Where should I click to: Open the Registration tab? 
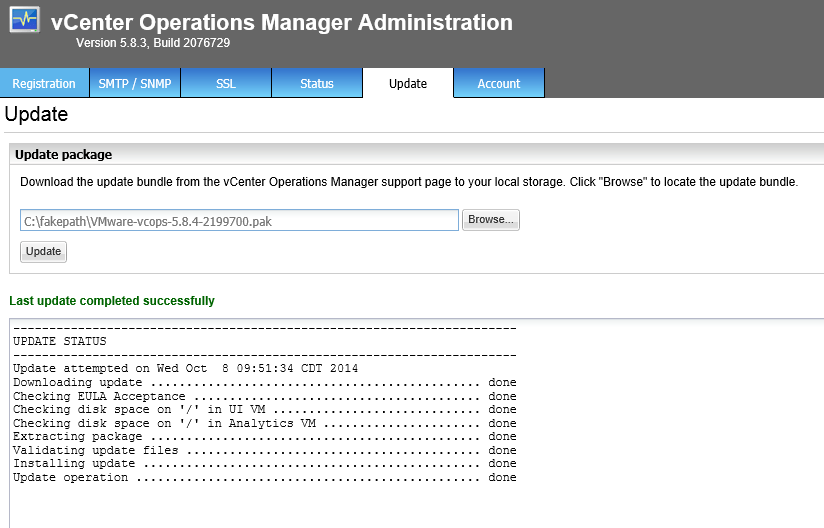(44, 83)
